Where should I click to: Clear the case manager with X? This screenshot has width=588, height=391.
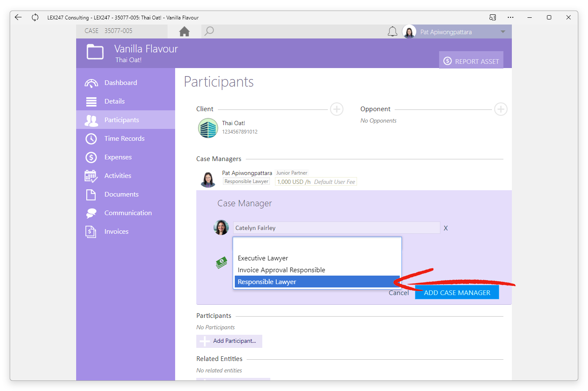point(446,228)
